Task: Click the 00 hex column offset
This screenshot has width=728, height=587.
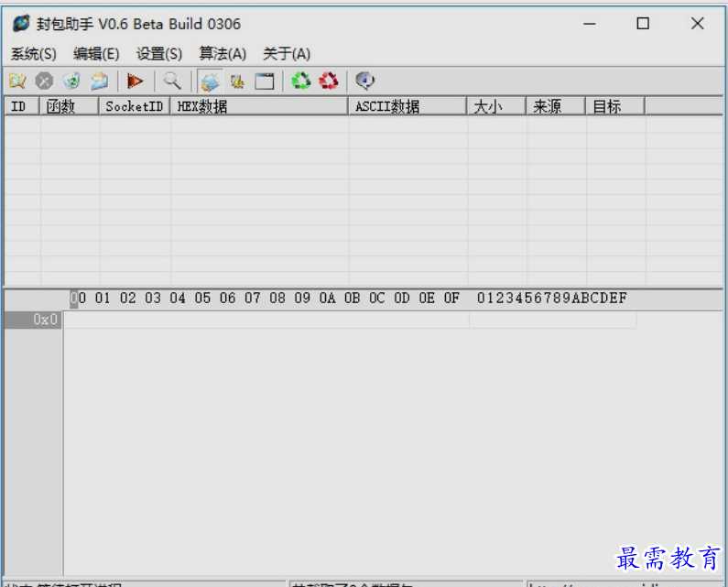Action: coord(78,299)
